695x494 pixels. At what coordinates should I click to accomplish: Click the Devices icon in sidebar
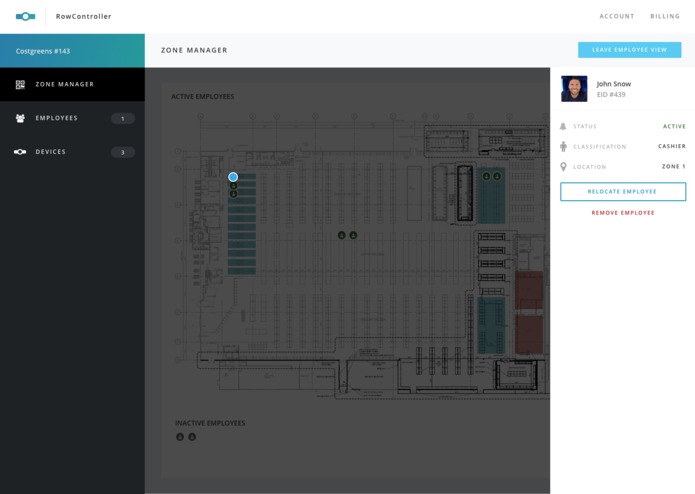20,152
